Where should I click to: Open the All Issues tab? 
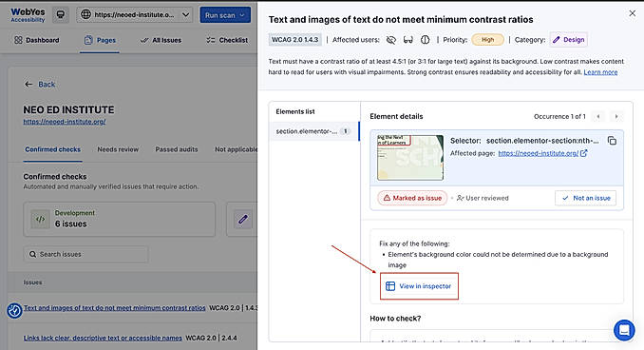(x=161, y=40)
